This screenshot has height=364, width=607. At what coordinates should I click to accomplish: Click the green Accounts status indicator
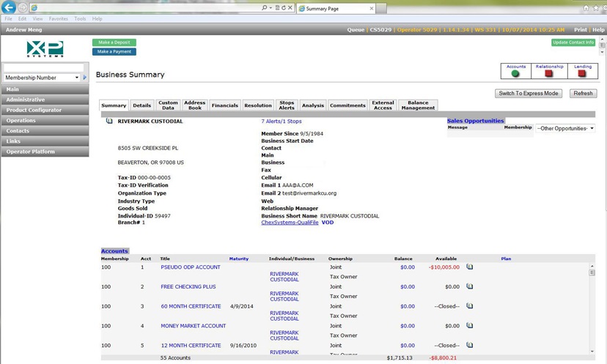coord(515,74)
